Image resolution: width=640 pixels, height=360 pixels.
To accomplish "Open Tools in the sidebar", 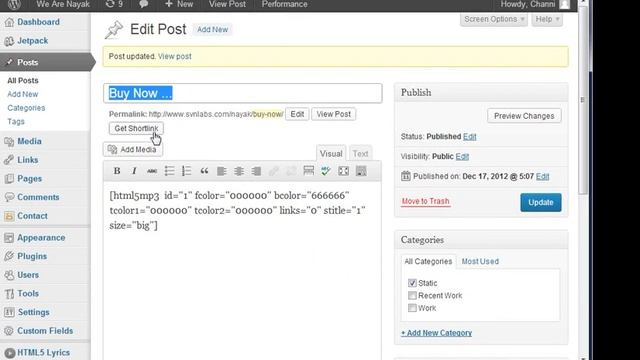I will pos(28,293).
